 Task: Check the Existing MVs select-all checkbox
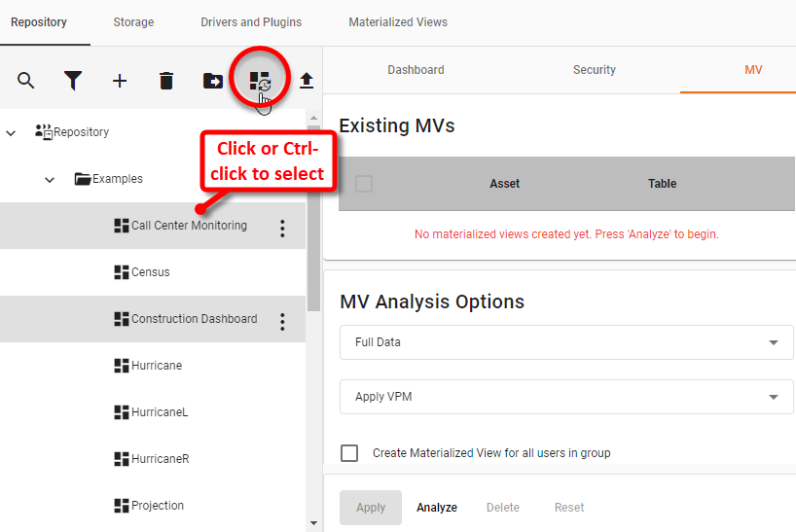[364, 184]
